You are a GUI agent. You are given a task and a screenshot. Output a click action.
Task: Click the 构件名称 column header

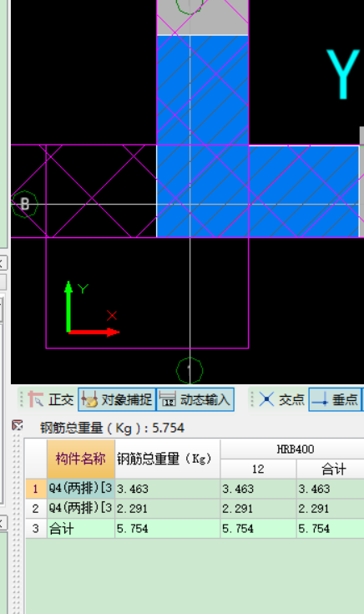(x=81, y=459)
